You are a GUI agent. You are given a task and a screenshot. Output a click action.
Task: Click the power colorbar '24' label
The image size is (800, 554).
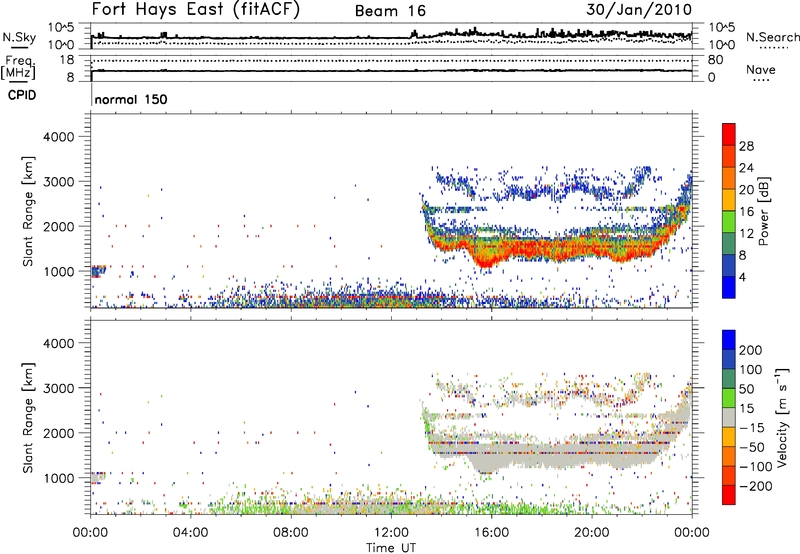click(746, 168)
